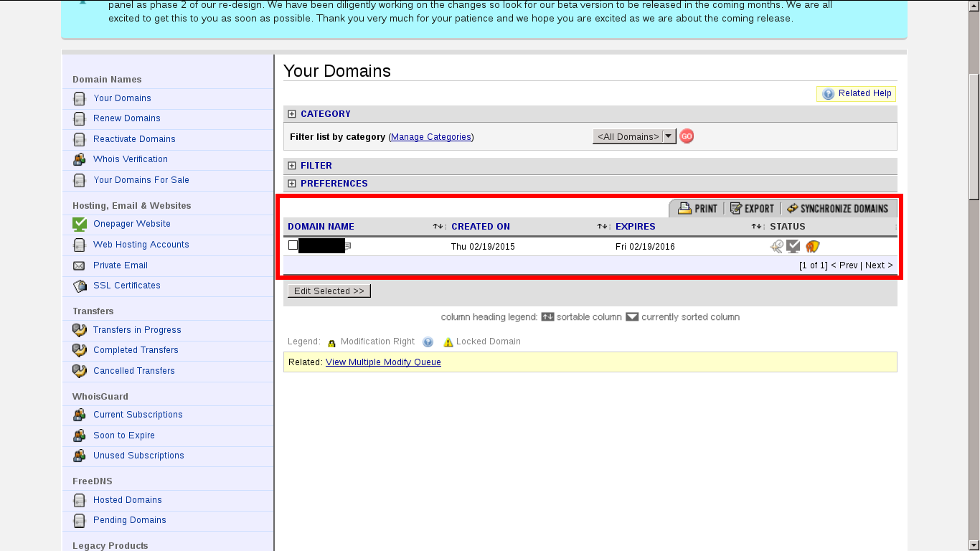Click the Edit Selected button

tap(329, 291)
